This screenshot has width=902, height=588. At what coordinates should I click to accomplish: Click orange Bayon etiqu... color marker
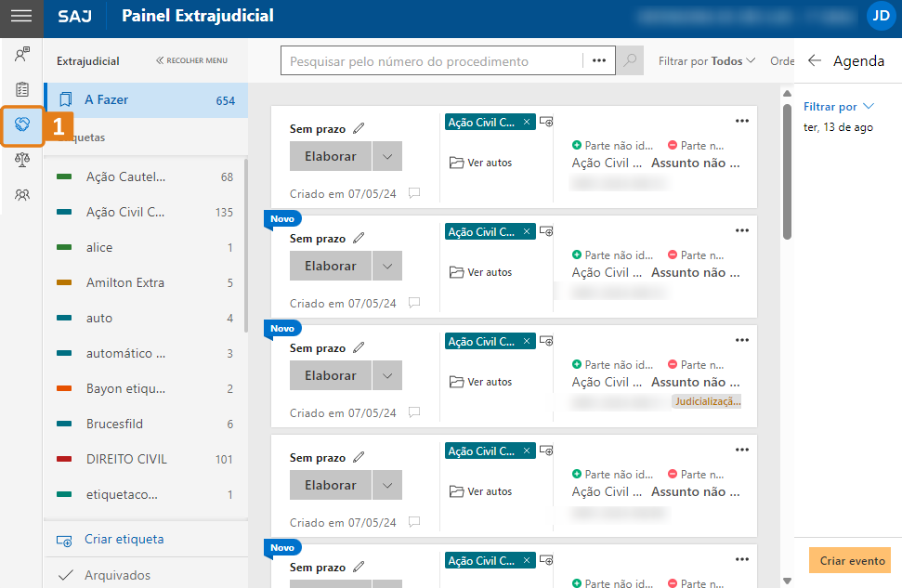tap(64, 389)
